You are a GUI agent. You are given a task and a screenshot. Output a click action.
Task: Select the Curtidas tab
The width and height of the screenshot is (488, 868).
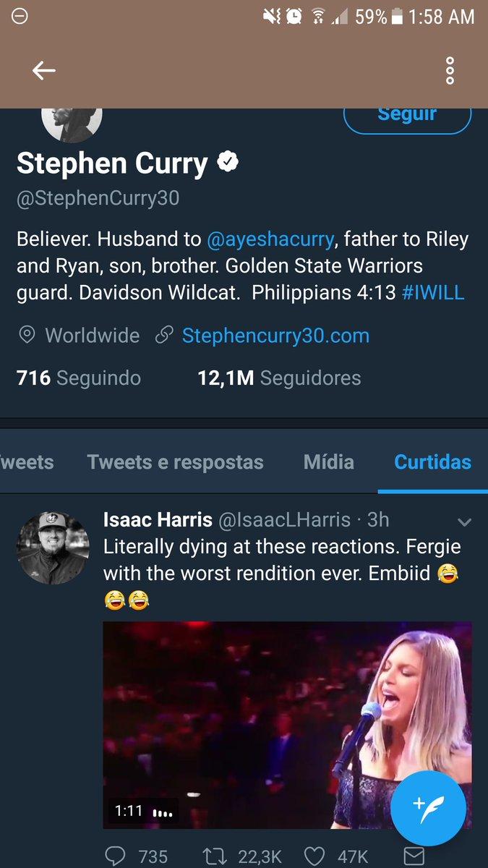tap(432, 462)
